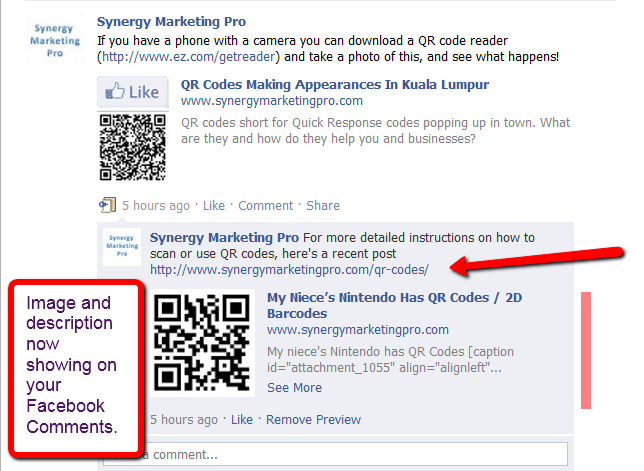Open the large QR code preview image
644x471 pixels.
[x=202, y=343]
